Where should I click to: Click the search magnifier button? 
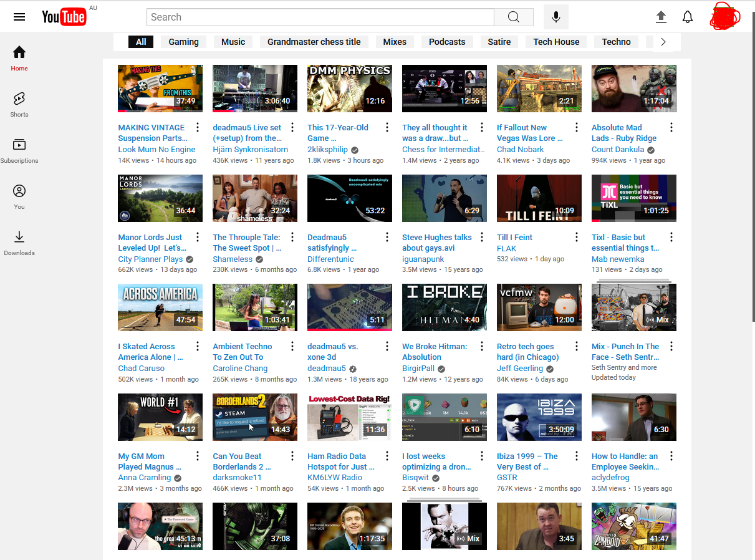pos(514,17)
